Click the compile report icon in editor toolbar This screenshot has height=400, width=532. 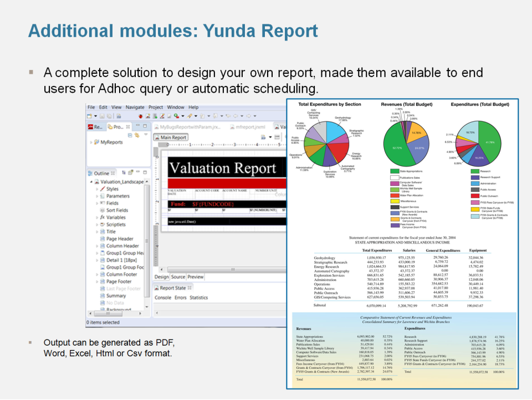coord(263,137)
